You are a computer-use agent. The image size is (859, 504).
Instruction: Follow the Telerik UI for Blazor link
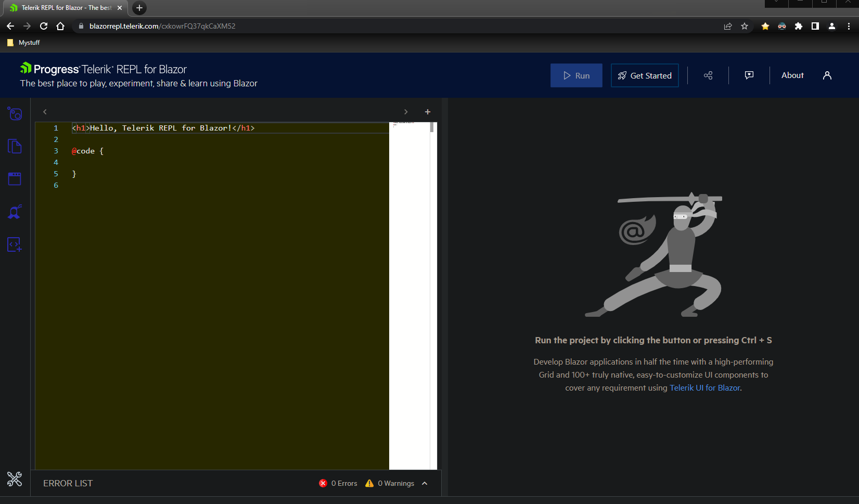[x=704, y=387]
